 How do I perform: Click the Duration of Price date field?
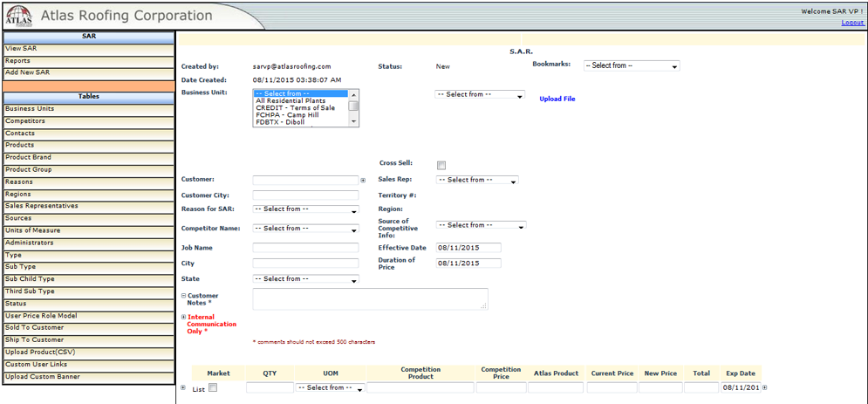(468, 263)
